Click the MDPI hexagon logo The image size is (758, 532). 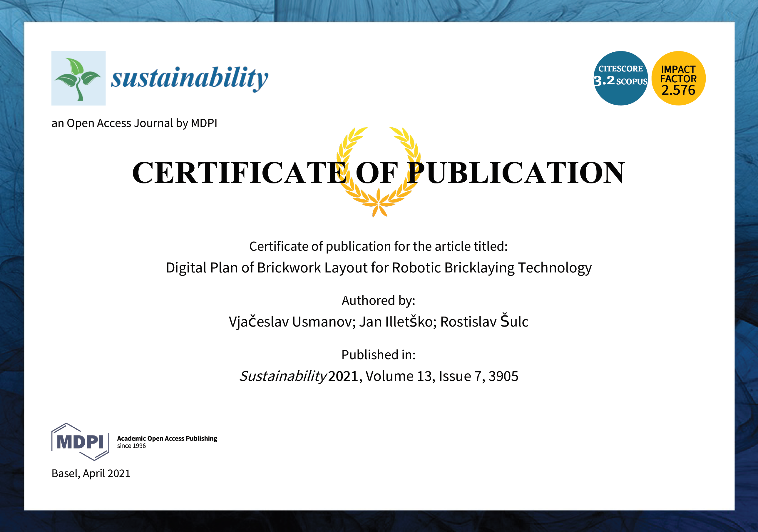tap(80, 442)
